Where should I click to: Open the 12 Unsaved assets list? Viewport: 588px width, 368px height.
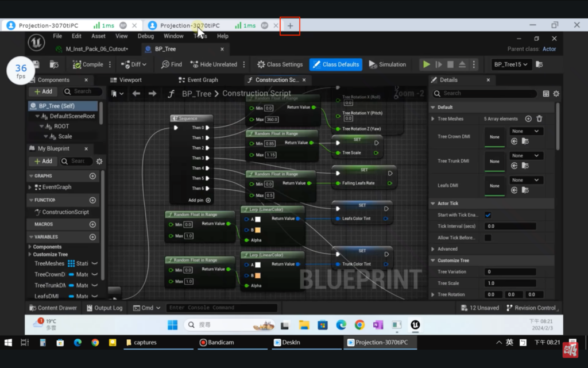click(x=479, y=308)
